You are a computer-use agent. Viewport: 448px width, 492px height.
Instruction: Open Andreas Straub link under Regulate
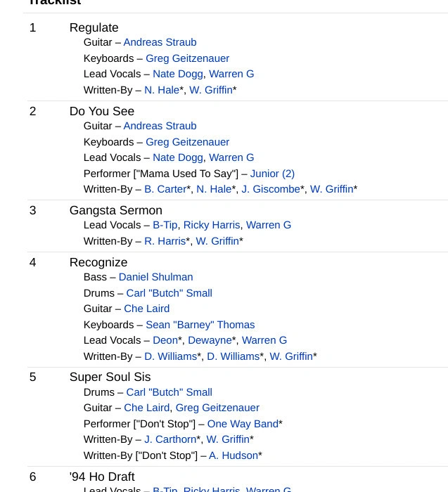point(160,42)
